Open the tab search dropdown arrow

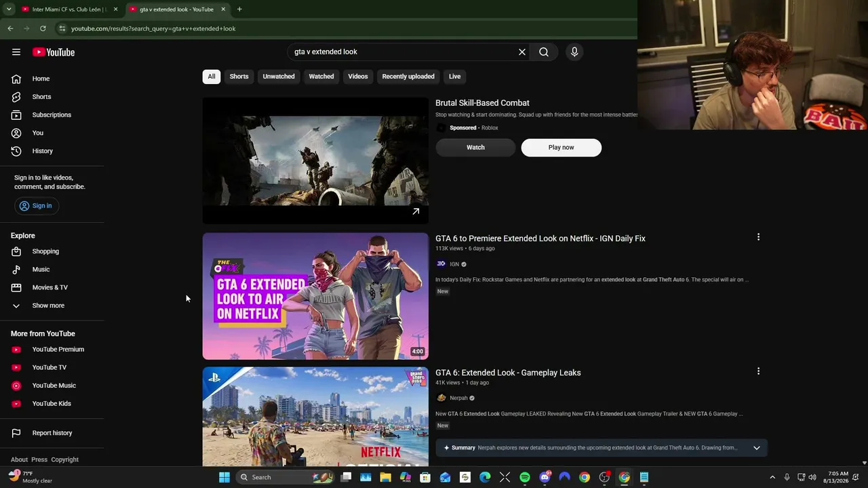9,9
